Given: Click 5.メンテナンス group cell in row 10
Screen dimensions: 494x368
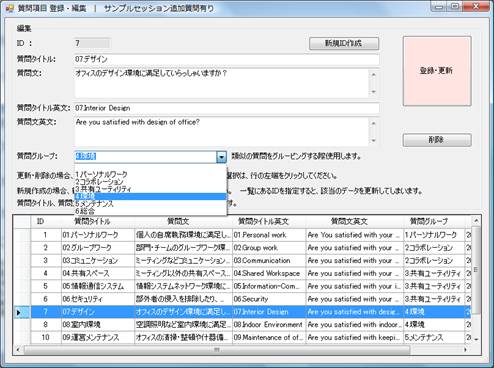Looking at the screenshot, I should point(434,338).
